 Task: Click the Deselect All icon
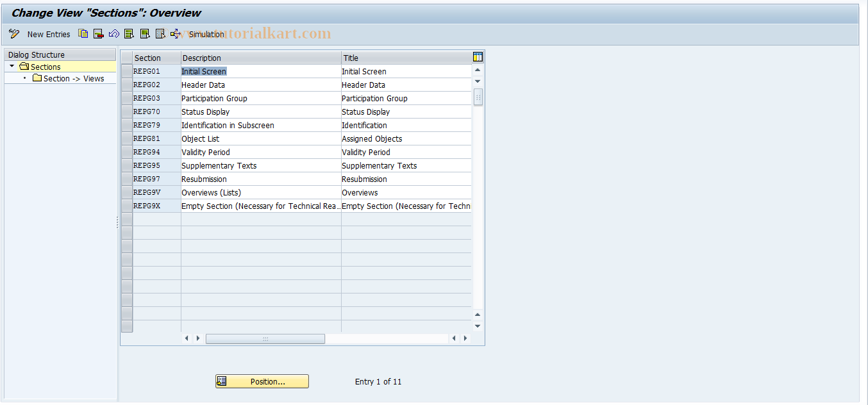[160, 34]
